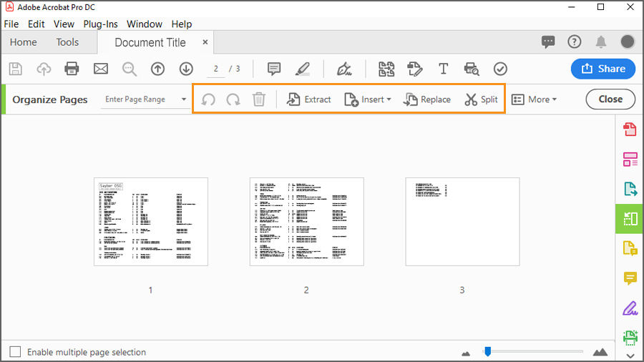Viewport: 644px width, 362px height.
Task: Click the Print icon in the toolbar
Action: [x=72, y=69]
